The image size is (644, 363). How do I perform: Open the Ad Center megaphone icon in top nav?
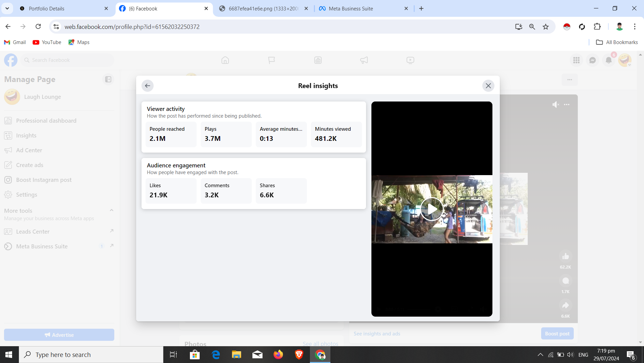coord(364,60)
